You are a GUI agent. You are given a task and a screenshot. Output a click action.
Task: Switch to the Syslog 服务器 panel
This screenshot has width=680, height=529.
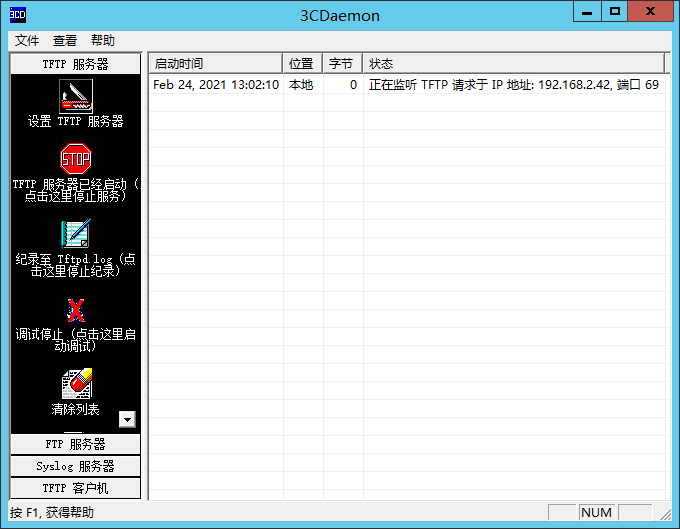[75, 466]
